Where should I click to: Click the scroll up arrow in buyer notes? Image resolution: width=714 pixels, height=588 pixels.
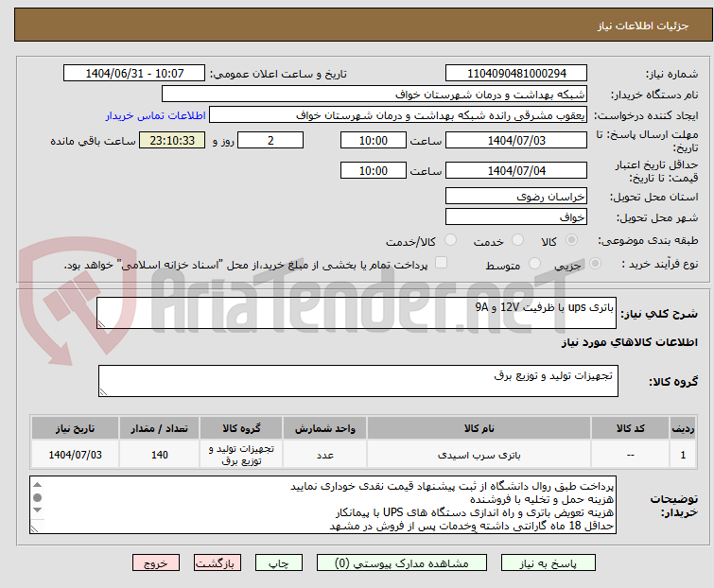[x=38, y=485]
